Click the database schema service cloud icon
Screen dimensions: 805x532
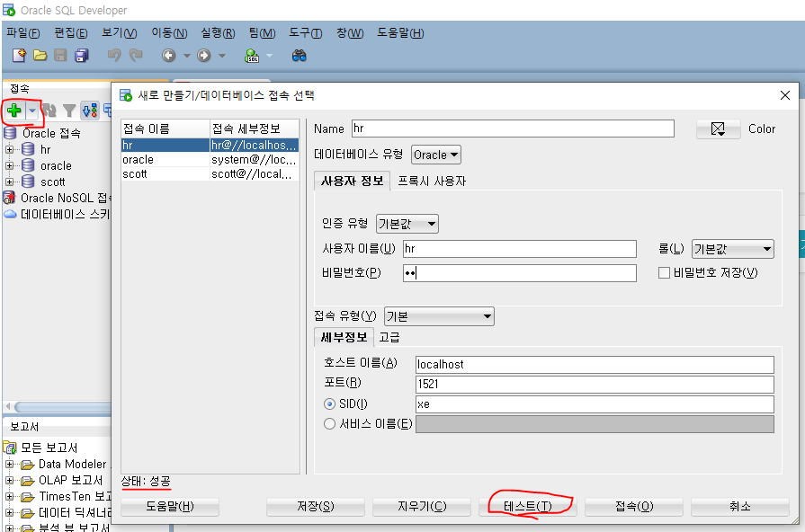coord(10,214)
